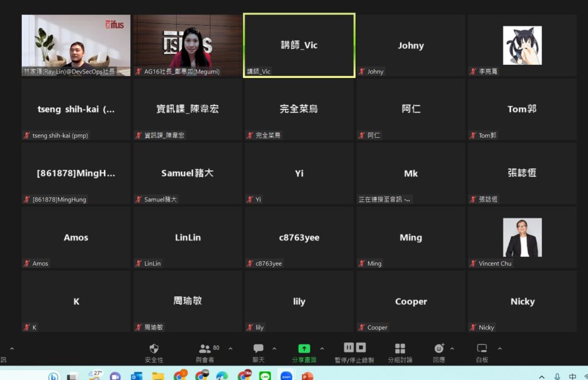This screenshot has height=380, width=588.
Task: Click Vincent Chu's participant tile
Action: tap(522, 238)
